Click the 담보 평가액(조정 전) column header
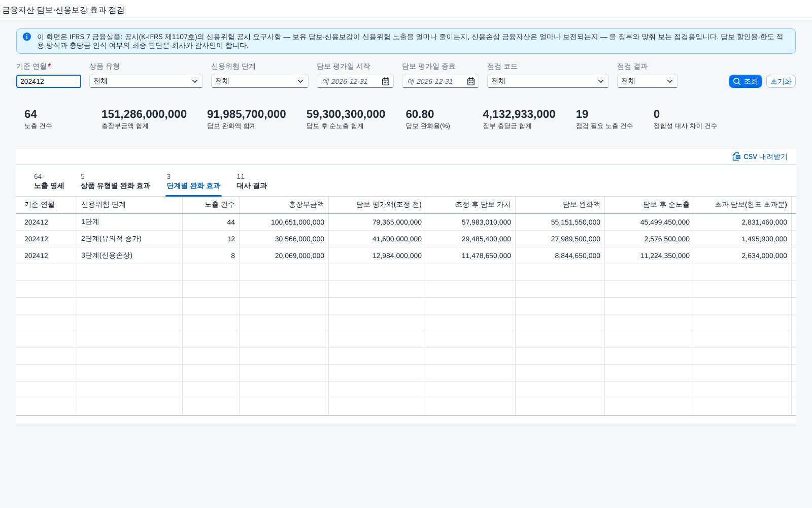Screen dimensions: 812x508 click(377, 205)
